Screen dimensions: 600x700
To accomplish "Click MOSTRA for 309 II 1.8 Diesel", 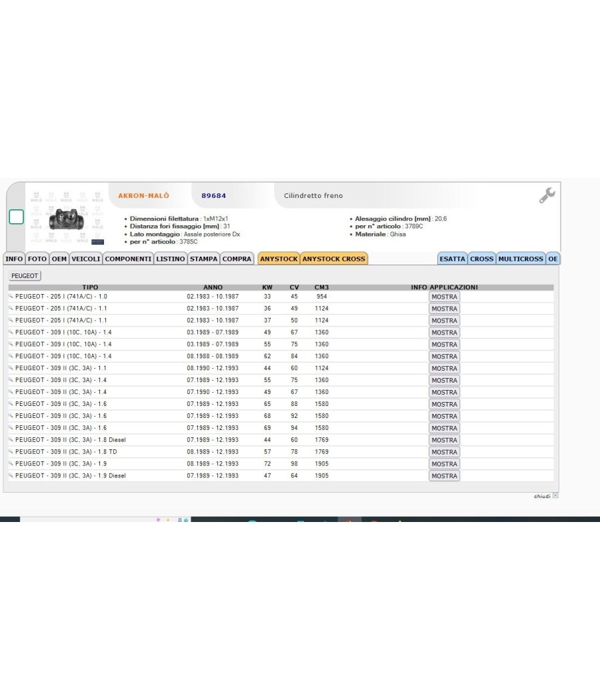I will [444, 440].
